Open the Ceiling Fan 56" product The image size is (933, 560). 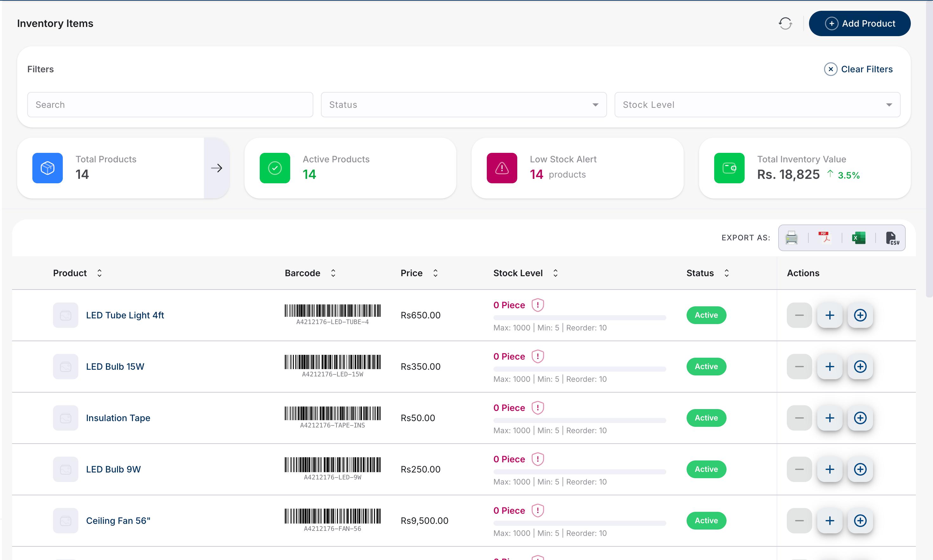(118, 520)
